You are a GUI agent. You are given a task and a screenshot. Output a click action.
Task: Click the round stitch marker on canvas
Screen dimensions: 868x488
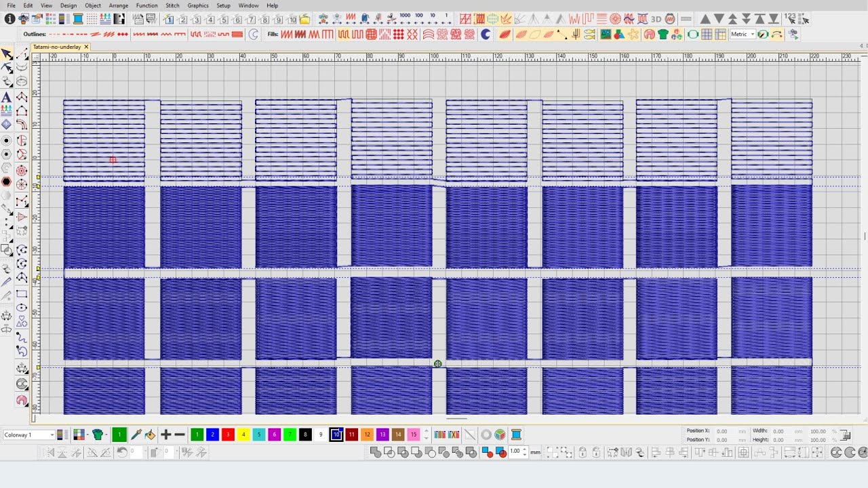click(438, 364)
